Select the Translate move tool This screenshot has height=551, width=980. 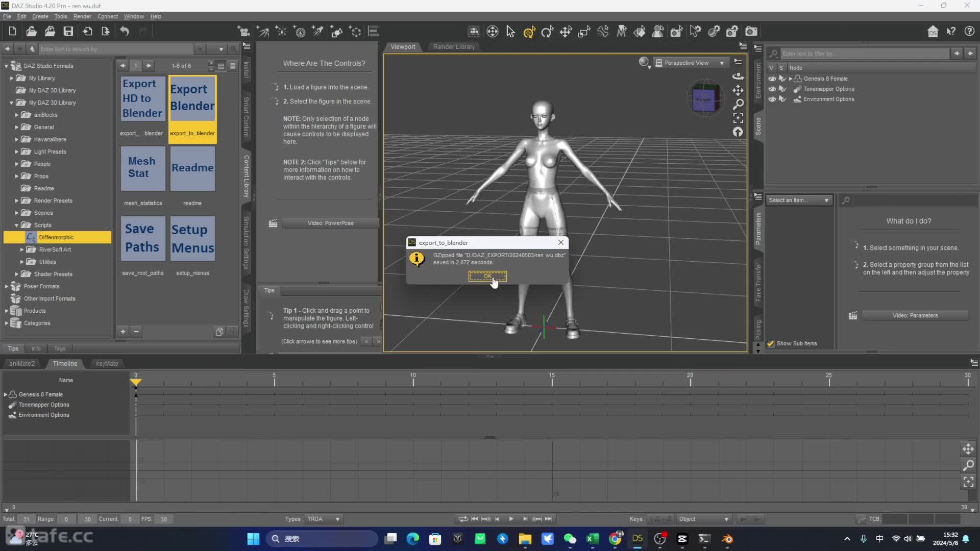(566, 32)
